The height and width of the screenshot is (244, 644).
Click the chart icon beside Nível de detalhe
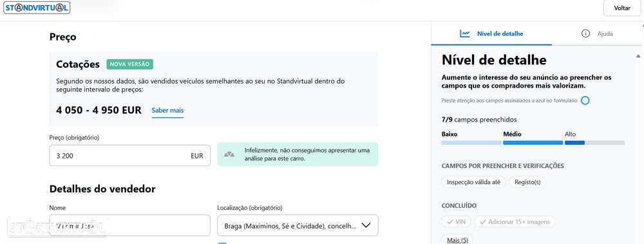pyautogui.click(x=464, y=33)
